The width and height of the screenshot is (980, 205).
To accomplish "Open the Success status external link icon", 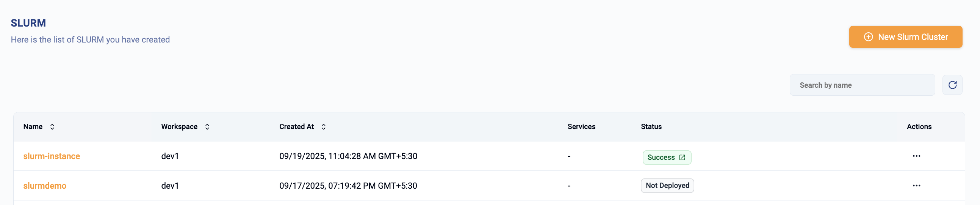I will [x=682, y=158].
